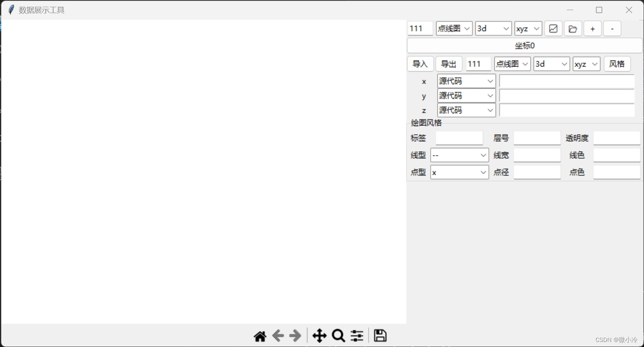Click the Home reset-view toolbar icon
The image size is (644, 347).
pos(260,336)
